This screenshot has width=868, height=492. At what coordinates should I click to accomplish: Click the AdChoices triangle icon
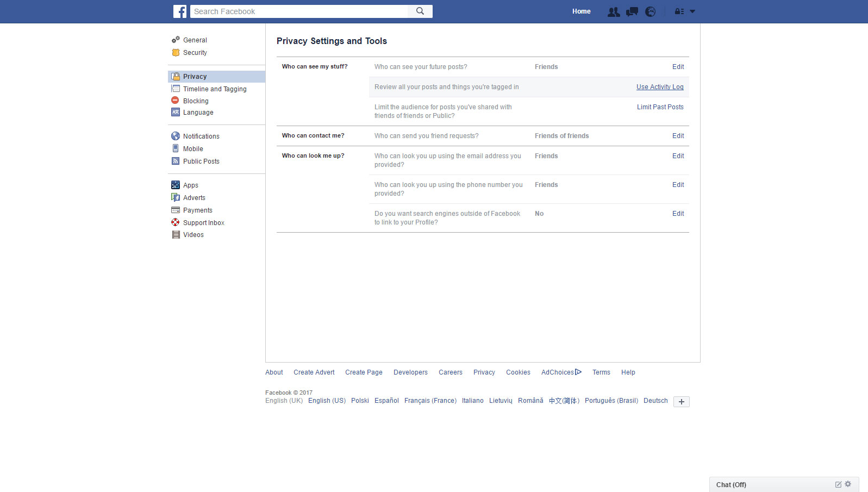578,372
